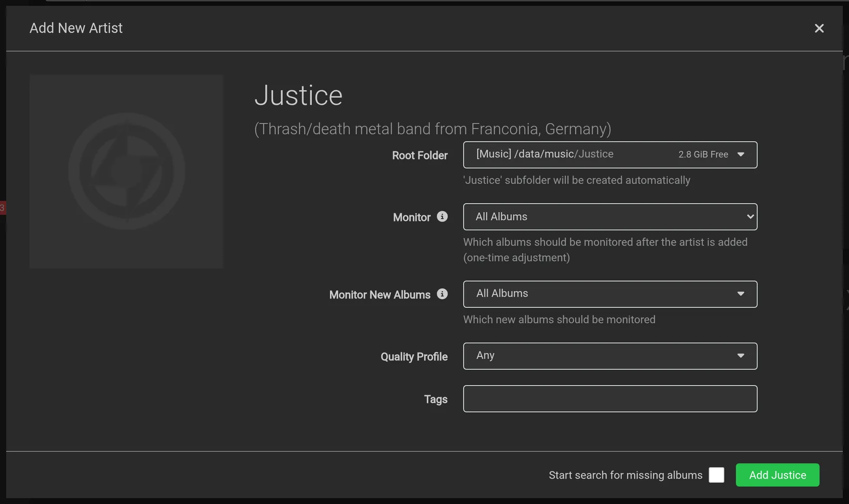Click the Quality Profile label

(x=414, y=357)
